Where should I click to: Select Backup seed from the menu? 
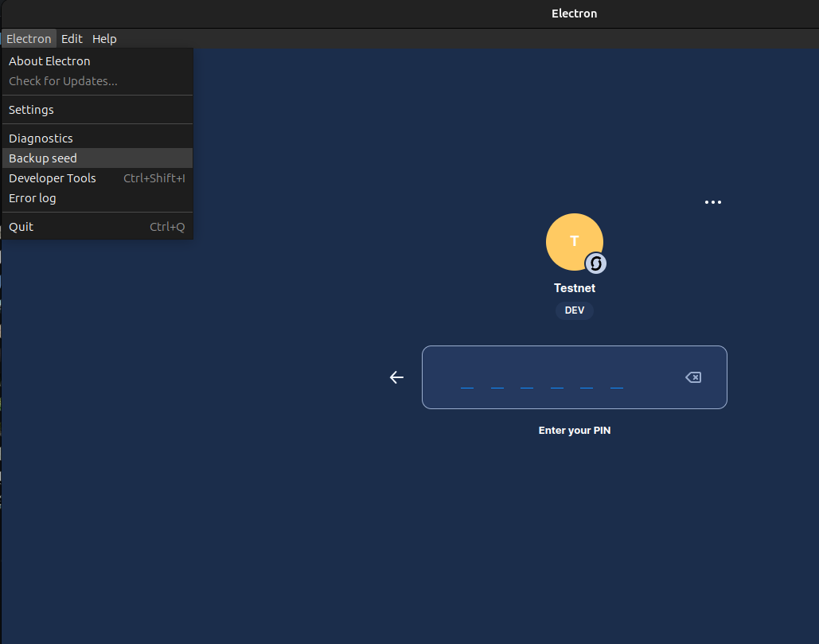43,158
